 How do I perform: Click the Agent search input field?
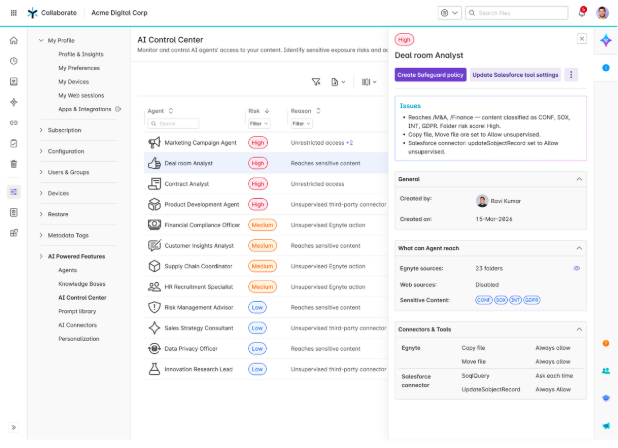point(173,123)
